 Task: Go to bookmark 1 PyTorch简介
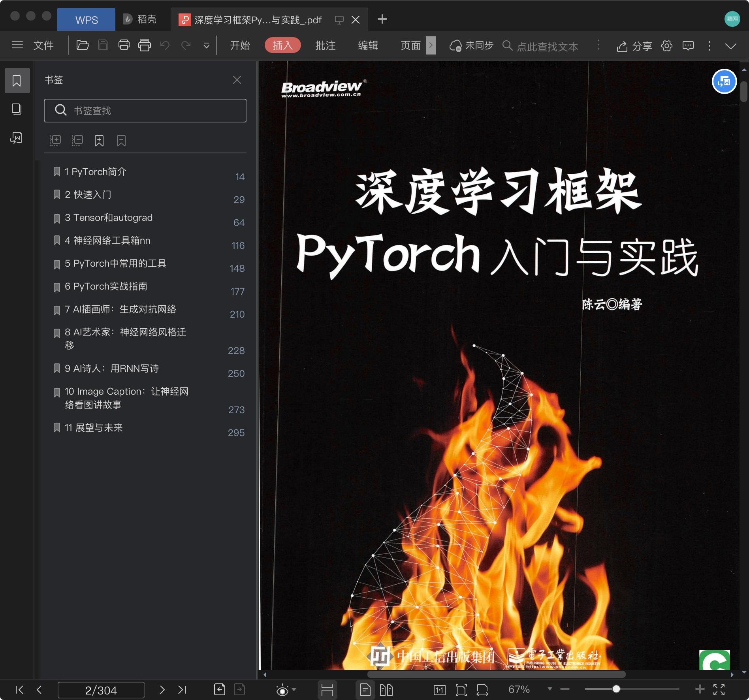[x=96, y=172]
